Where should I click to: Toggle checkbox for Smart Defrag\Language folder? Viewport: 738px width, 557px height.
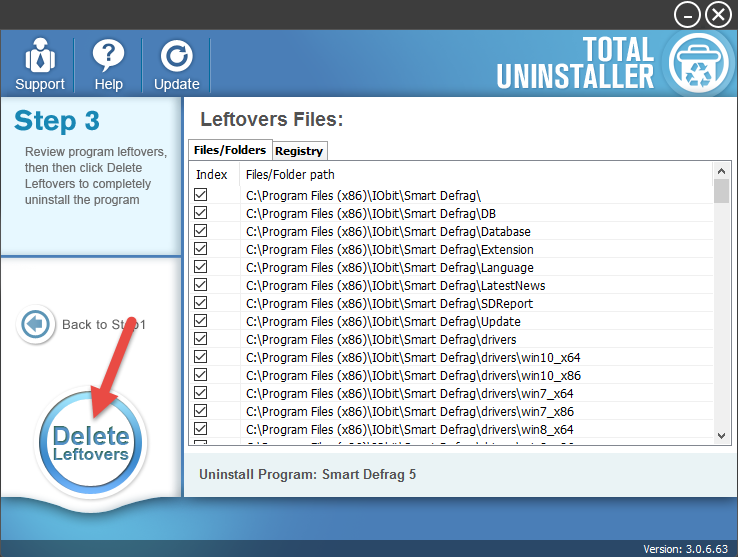click(x=201, y=267)
